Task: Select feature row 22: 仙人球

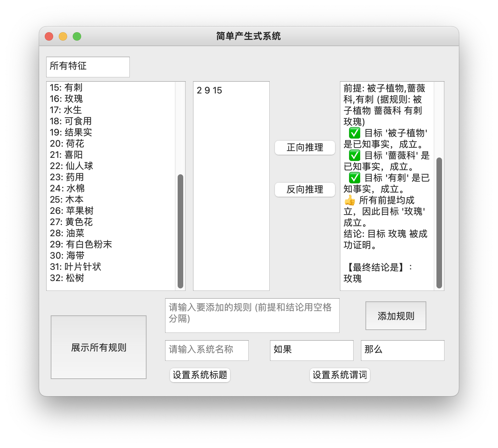Action: tap(71, 166)
